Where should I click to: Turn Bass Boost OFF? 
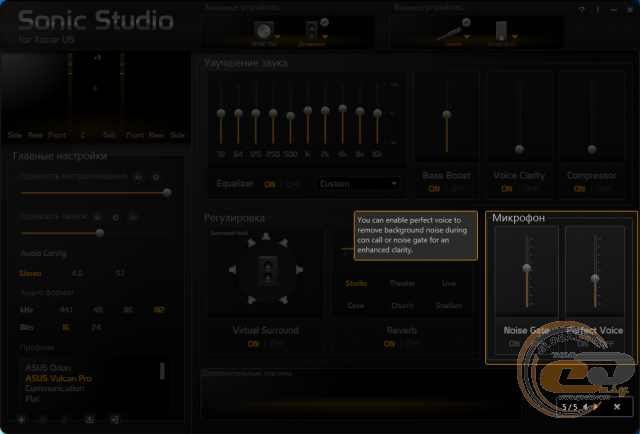tap(458, 189)
